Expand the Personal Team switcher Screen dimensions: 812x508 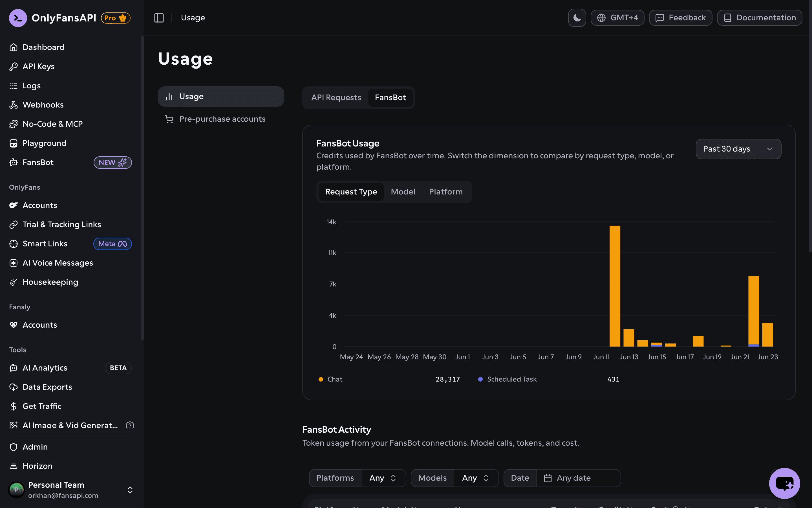click(x=130, y=490)
